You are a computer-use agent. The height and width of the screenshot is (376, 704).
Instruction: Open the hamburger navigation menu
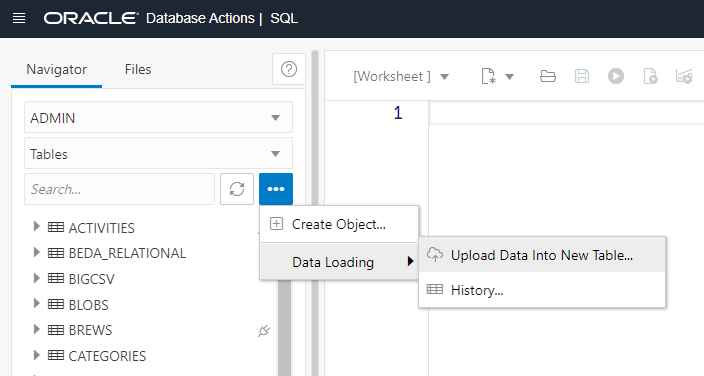coord(19,18)
